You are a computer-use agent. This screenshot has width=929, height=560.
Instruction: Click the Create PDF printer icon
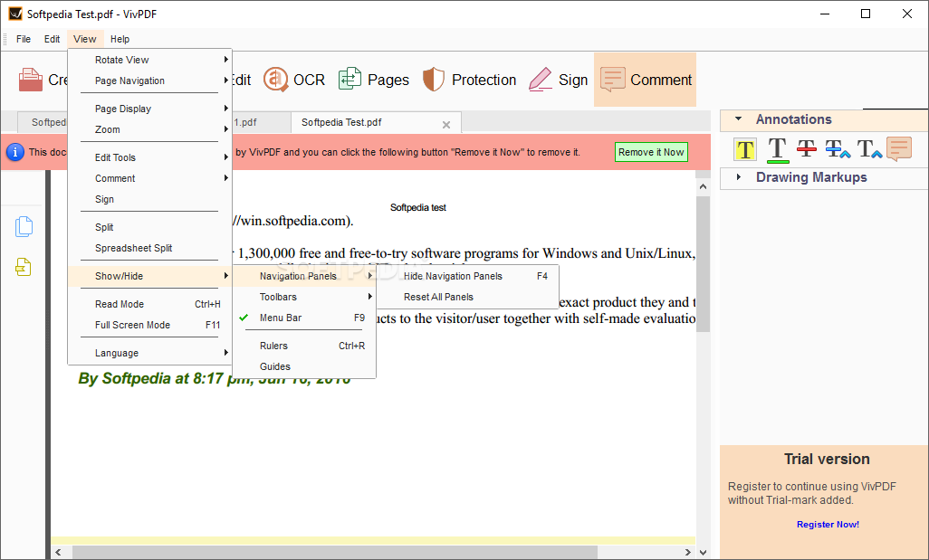click(30, 80)
